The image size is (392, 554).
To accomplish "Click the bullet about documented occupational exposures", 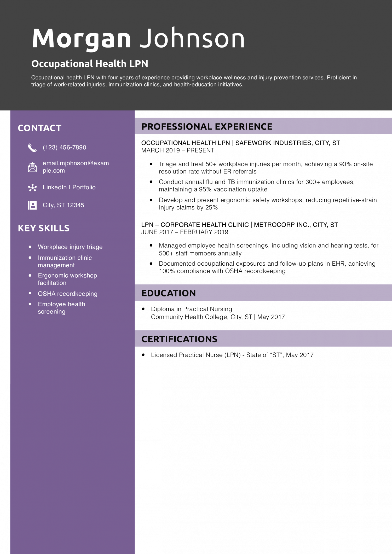I will (x=267, y=267).
